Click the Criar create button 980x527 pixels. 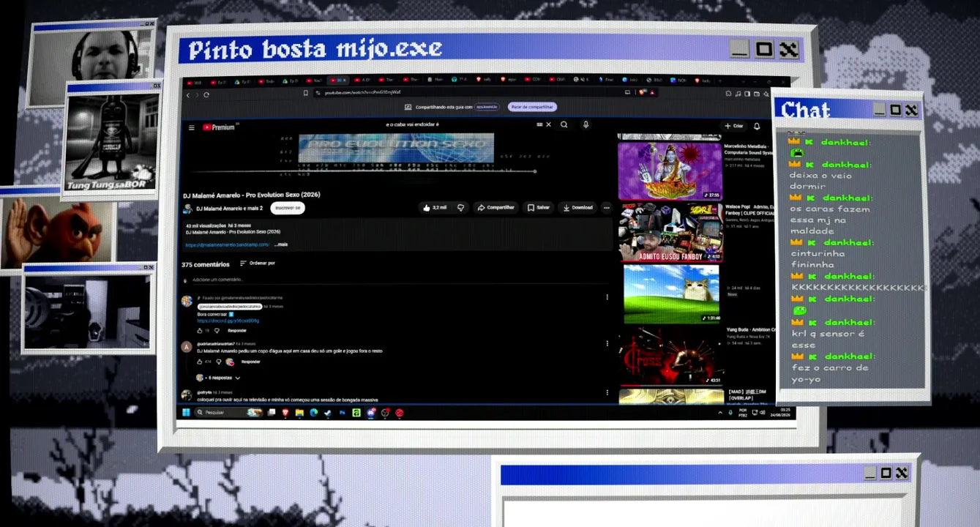coord(734,126)
